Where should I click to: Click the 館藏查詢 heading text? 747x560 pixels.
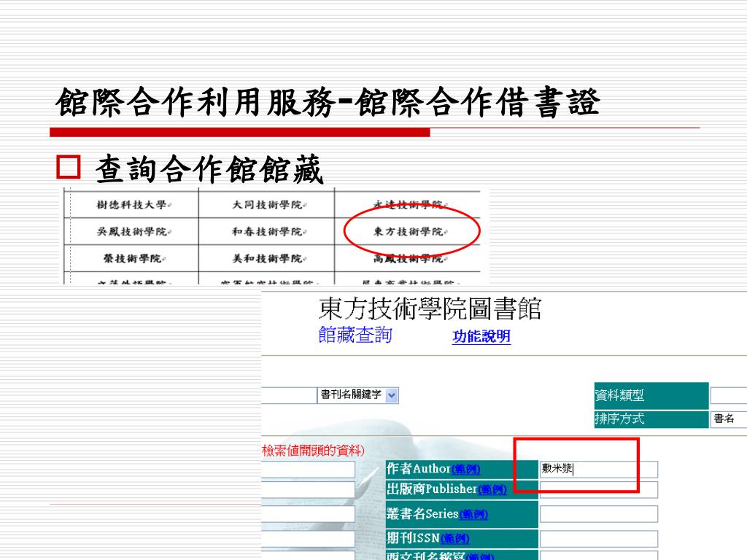point(355,335)
